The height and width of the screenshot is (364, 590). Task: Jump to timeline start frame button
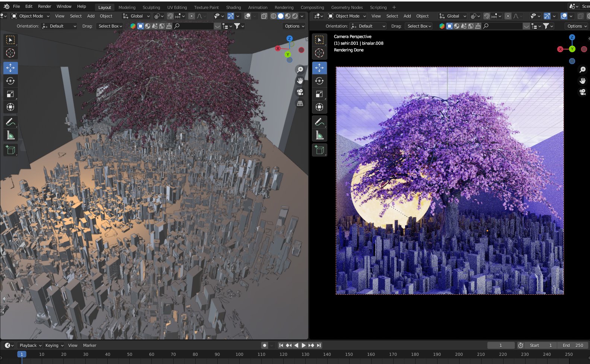pos(281,345)
